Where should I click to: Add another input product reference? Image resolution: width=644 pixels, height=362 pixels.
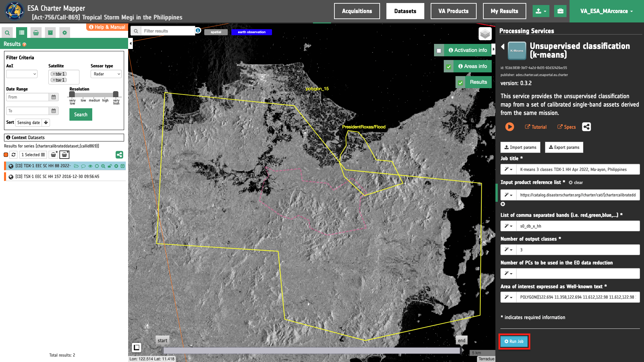coord(503,204)
